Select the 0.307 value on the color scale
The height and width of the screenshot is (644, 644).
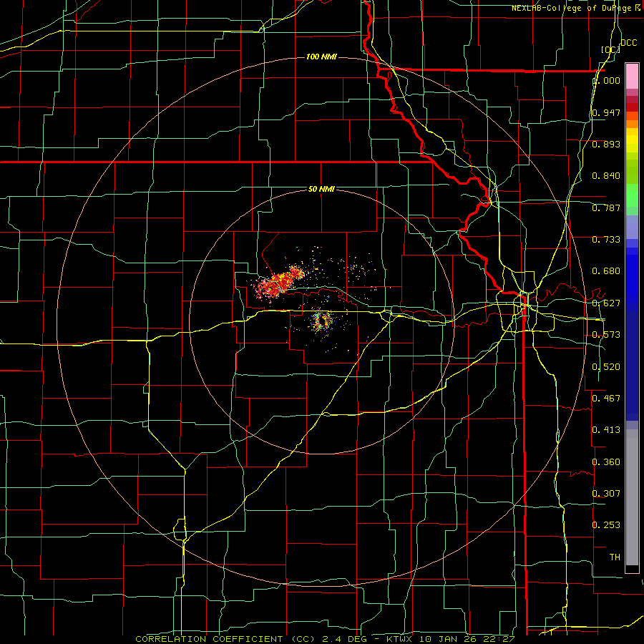606,494
